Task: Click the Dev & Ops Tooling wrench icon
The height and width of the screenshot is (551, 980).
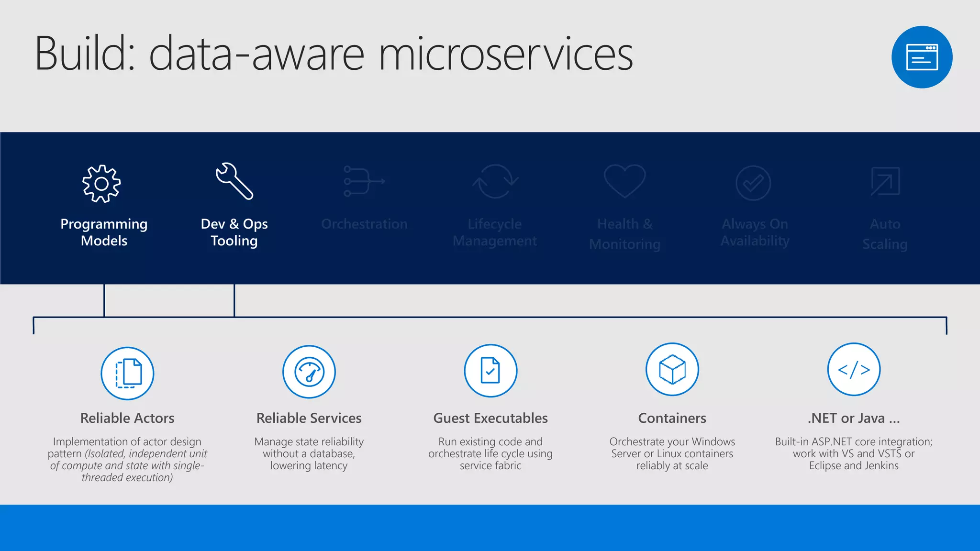Action: click(x=234, y=181)
